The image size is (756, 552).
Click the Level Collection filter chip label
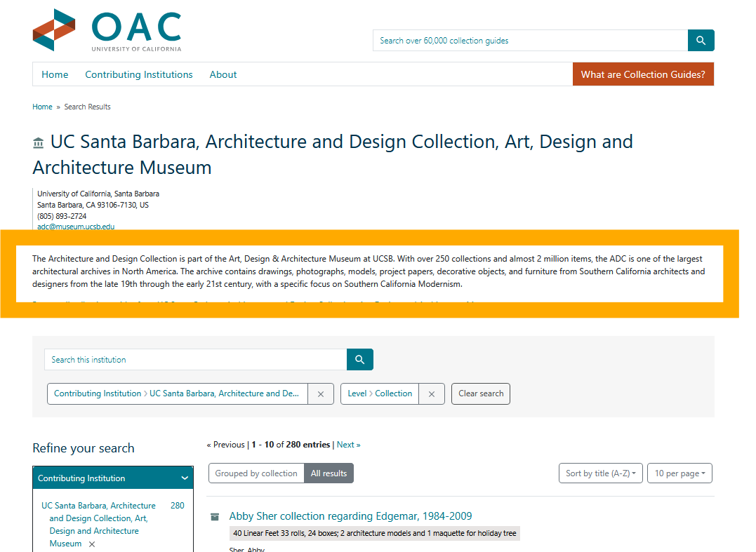coord(380,393)
